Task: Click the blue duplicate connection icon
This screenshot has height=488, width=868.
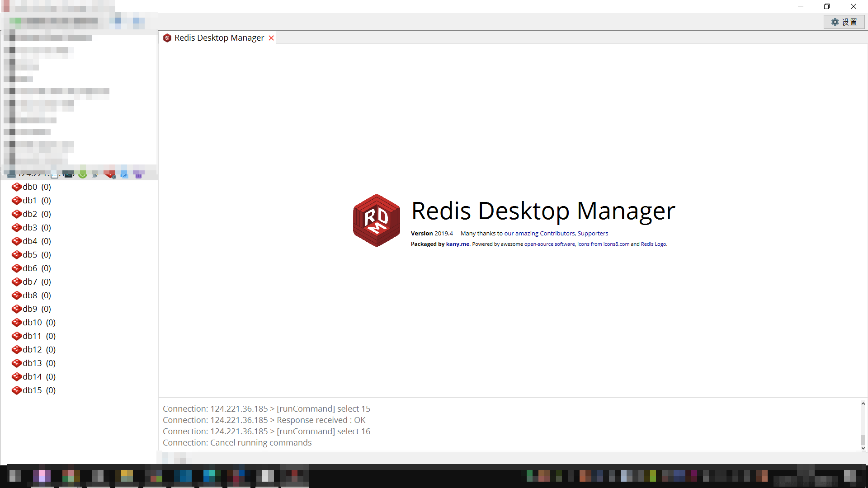Action: tap(124, 174)
